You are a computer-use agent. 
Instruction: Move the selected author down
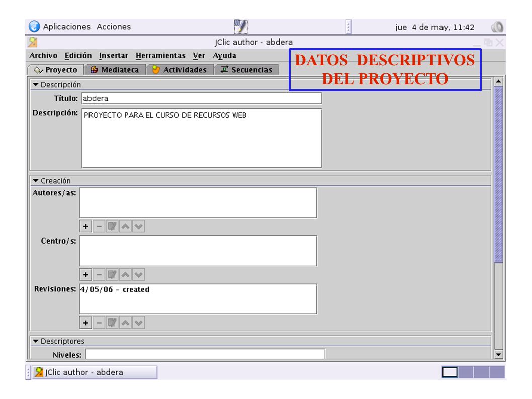(x=138, y=226)
